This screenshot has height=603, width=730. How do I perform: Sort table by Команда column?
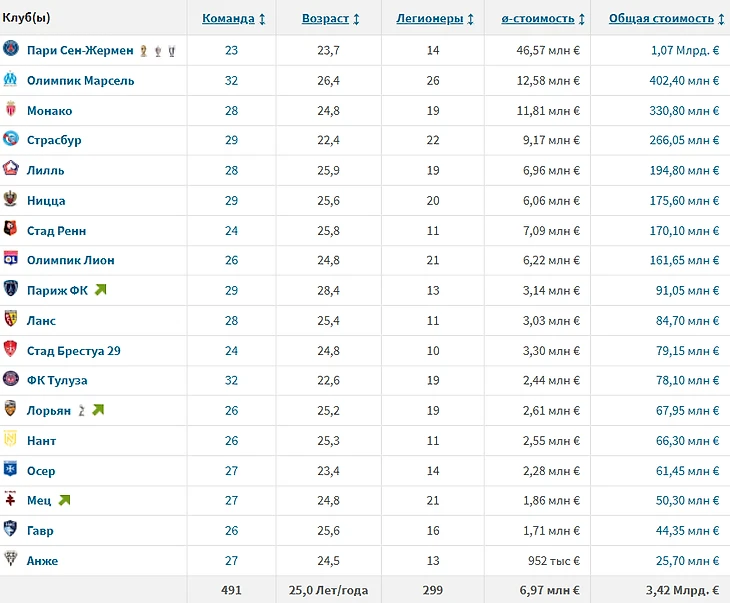[x=233, y=18]
